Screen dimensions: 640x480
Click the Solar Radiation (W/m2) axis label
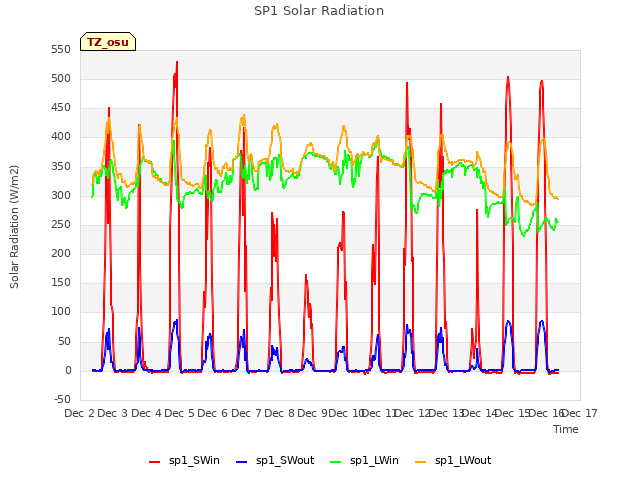[14, 227]
